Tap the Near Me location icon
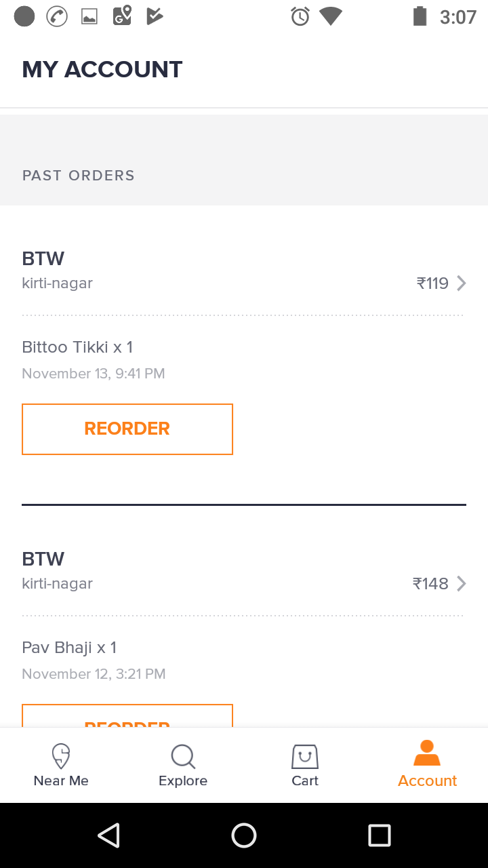The height and width of the screenshot is (868, 488). 61,755
